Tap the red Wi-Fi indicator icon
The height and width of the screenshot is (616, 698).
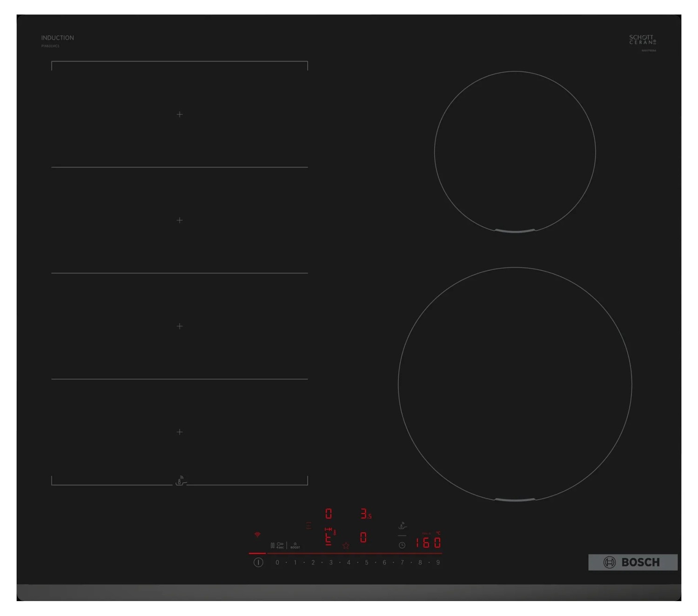pos(257,535)
